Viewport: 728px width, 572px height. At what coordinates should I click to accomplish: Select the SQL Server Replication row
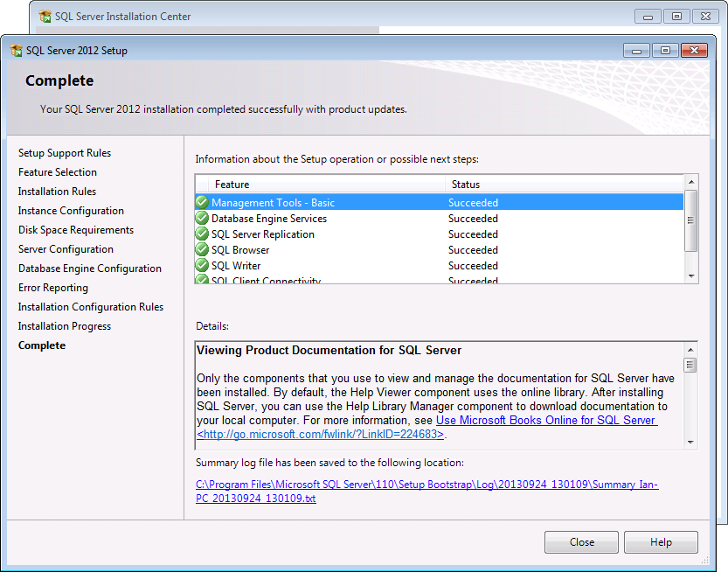point(440,234)
